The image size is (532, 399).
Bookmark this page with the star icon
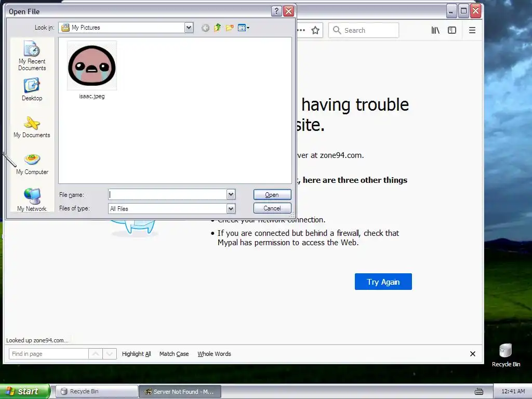(x=315, y=30)
